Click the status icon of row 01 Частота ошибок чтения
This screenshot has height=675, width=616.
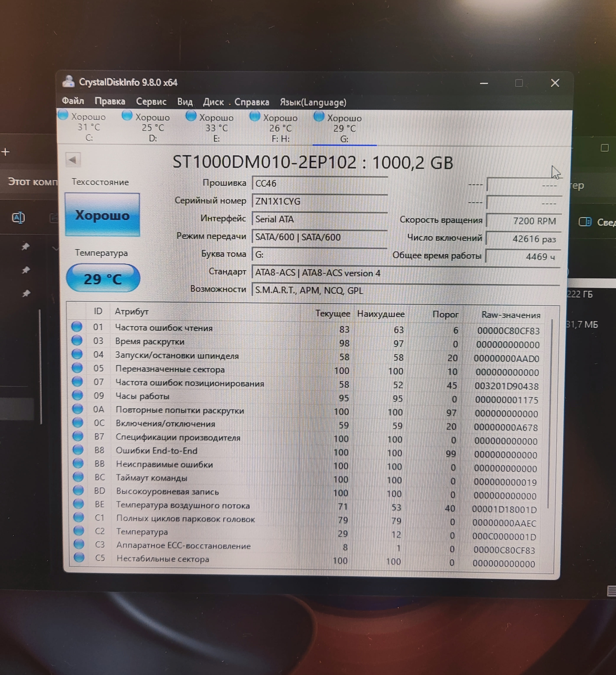(77, 326)
